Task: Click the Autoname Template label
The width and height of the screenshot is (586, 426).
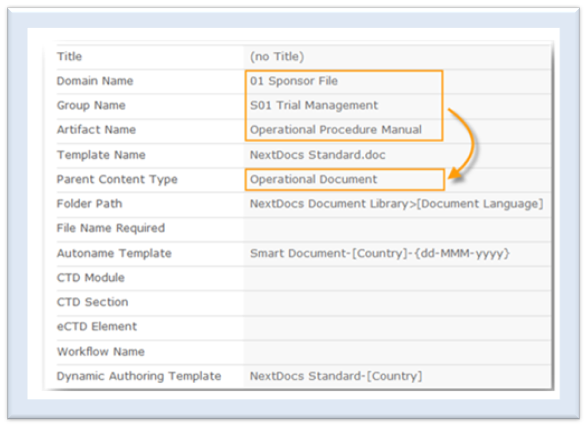Action: (114, 253)
